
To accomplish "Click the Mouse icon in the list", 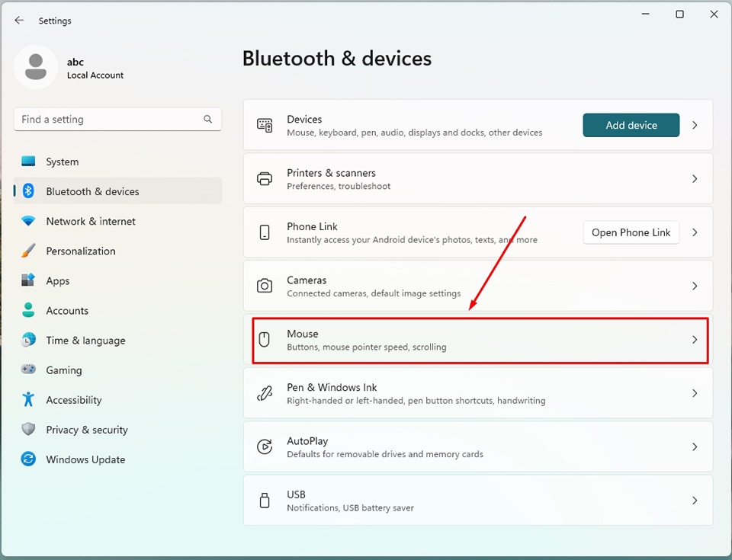I will (265, 339).
